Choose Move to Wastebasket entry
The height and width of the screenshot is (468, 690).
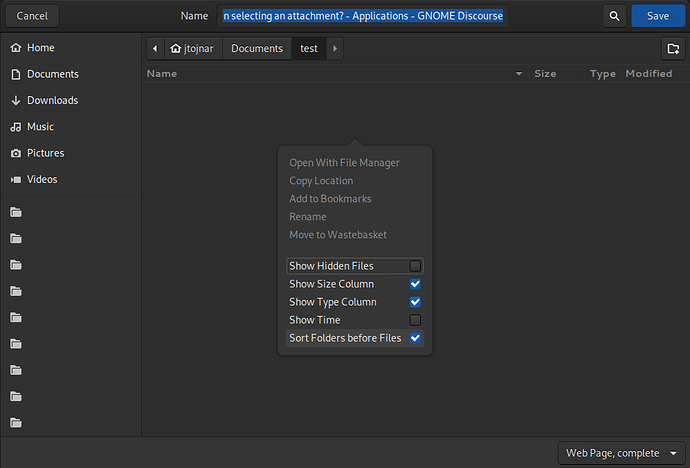[338, 235]
